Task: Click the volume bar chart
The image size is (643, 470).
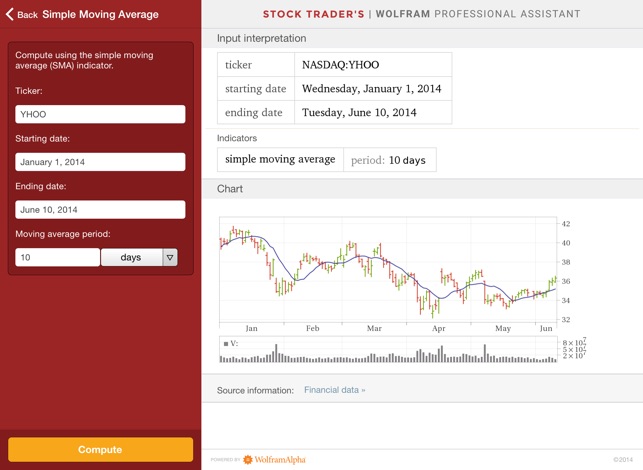Action: coord(388,350)
